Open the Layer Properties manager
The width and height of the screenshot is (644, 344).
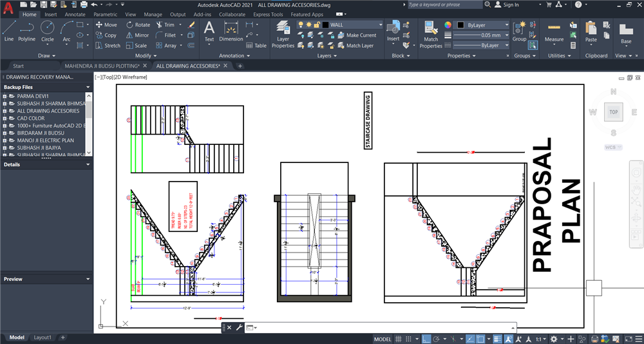tap(283, 34)
